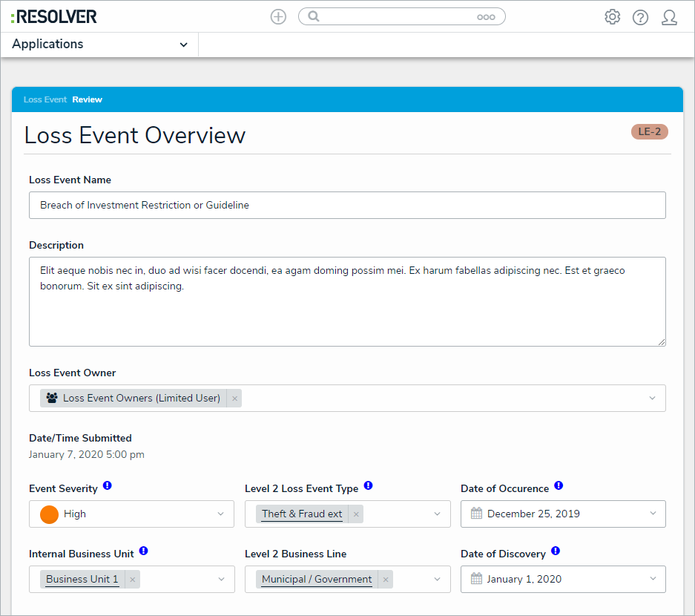Click the orange High severity color dot

coord(49,514)
